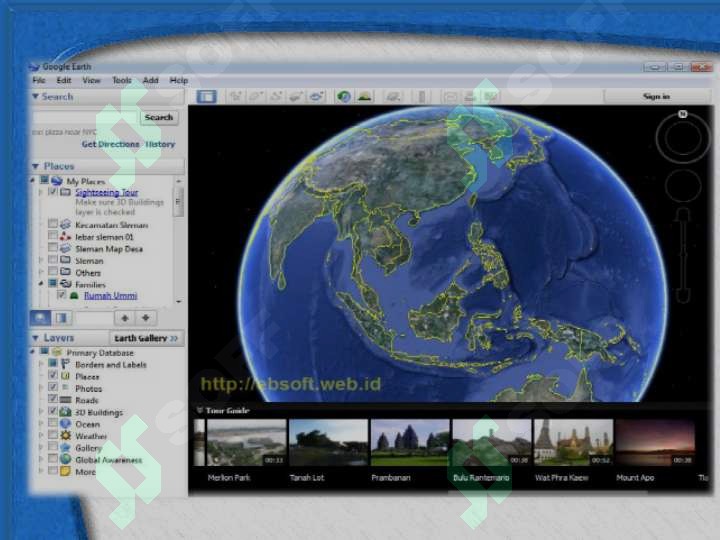Image resolution: width=720 pixels, height=540 pixels.
Task: Open the Add menu
Action: [151, 80]
